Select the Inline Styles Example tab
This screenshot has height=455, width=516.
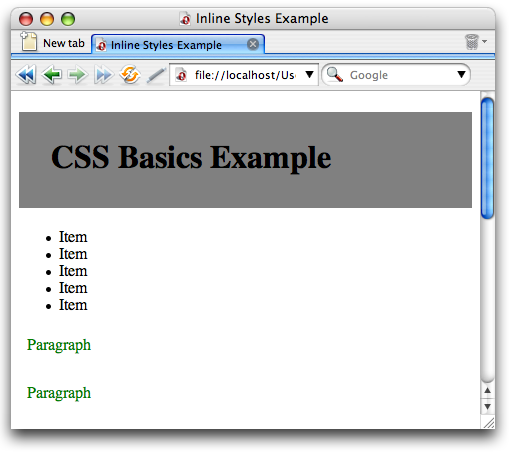point(178,44)
